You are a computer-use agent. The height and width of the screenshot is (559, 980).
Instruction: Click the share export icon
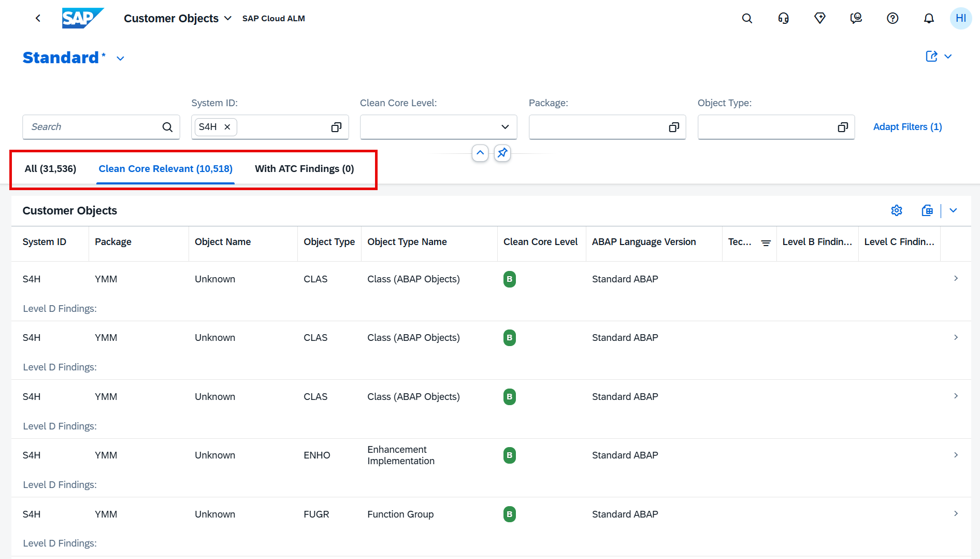[931, 56]
